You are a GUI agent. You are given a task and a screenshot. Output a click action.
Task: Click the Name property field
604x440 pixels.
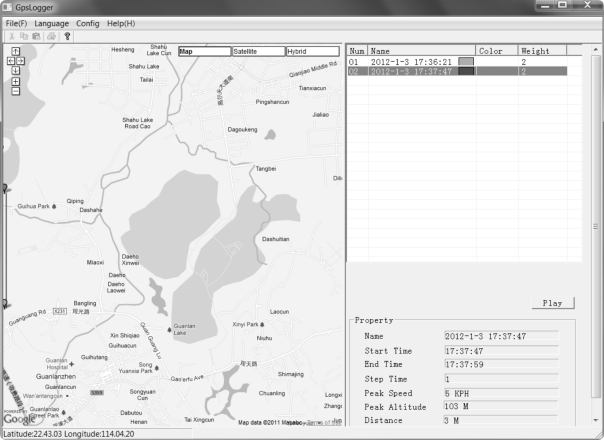pos(502,336)
